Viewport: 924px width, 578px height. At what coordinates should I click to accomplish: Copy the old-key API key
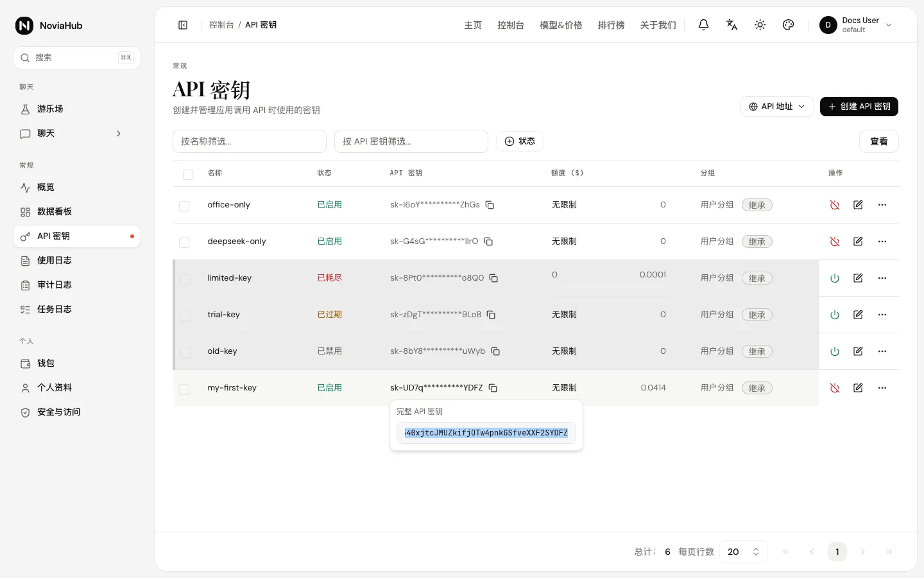click(x=495, y=351)
